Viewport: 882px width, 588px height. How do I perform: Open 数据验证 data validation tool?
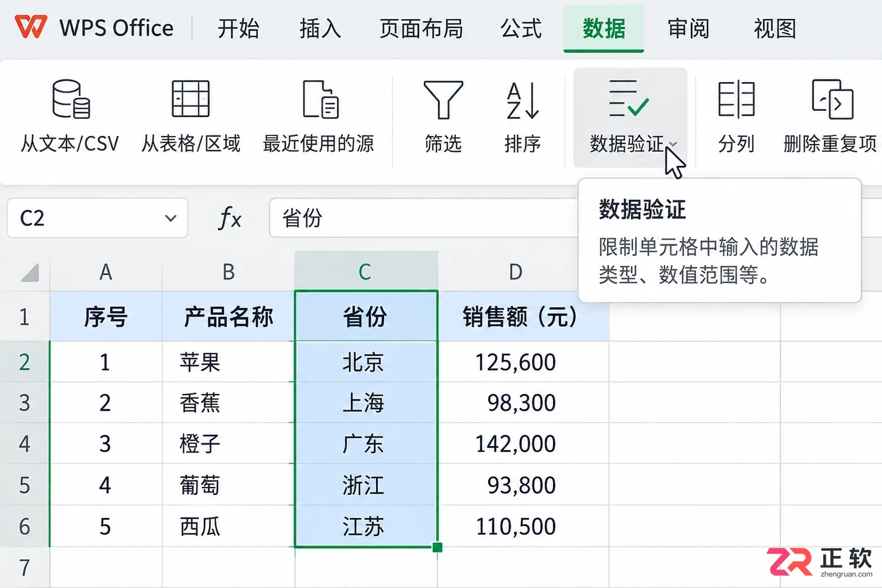pyautogui.click(x=630, y=118)
